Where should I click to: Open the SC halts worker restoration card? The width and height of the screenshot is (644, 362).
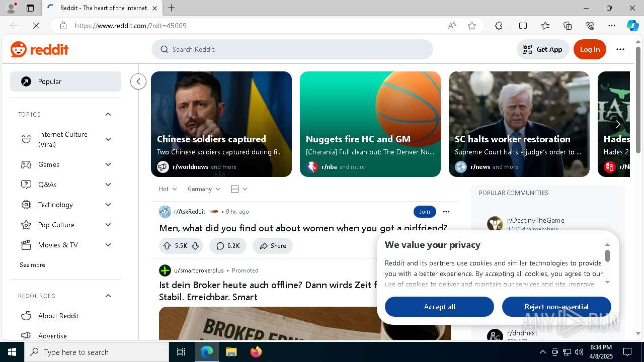tap(519, 124)
